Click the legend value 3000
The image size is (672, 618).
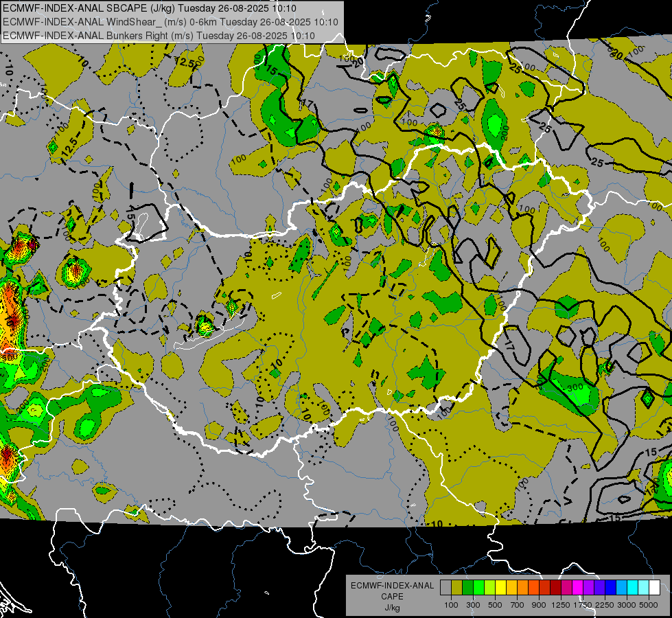(x=626, y=605)
